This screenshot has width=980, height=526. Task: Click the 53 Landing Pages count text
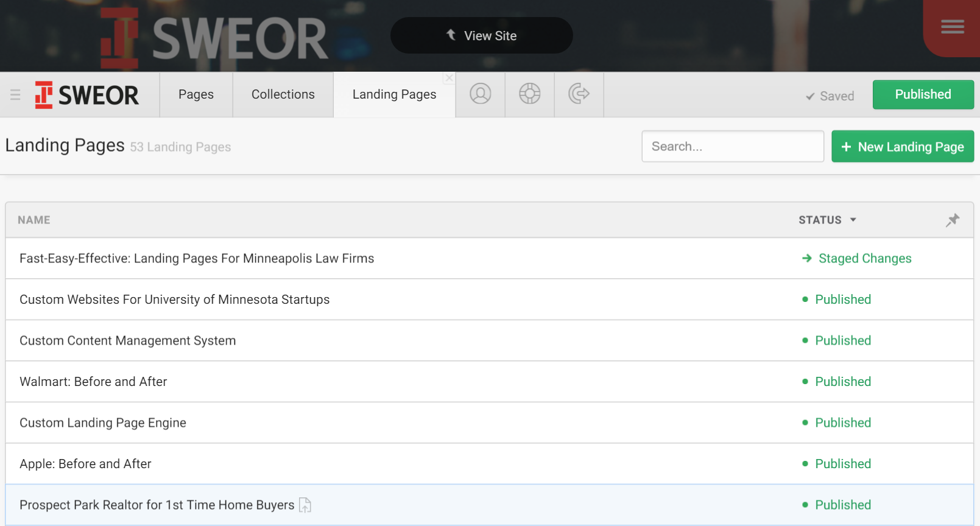[180, 147]
